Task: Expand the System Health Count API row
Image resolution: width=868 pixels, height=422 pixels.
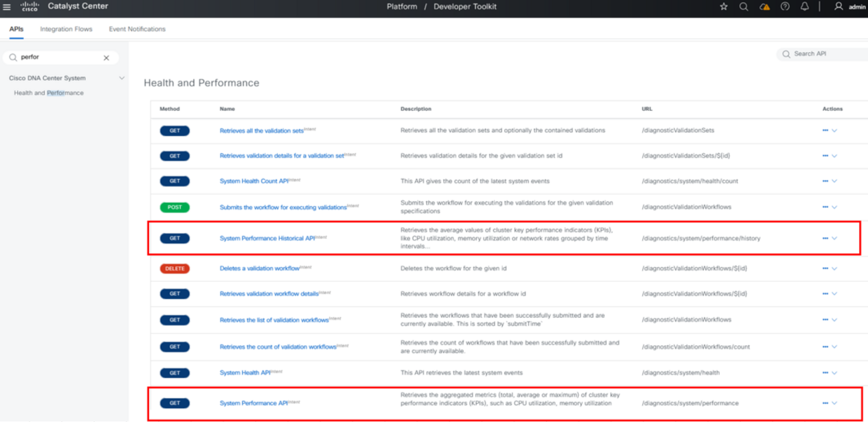Action: pos(835,181)
